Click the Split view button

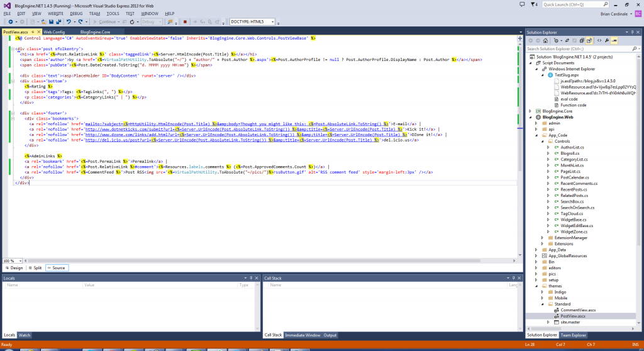coord(35,268)
